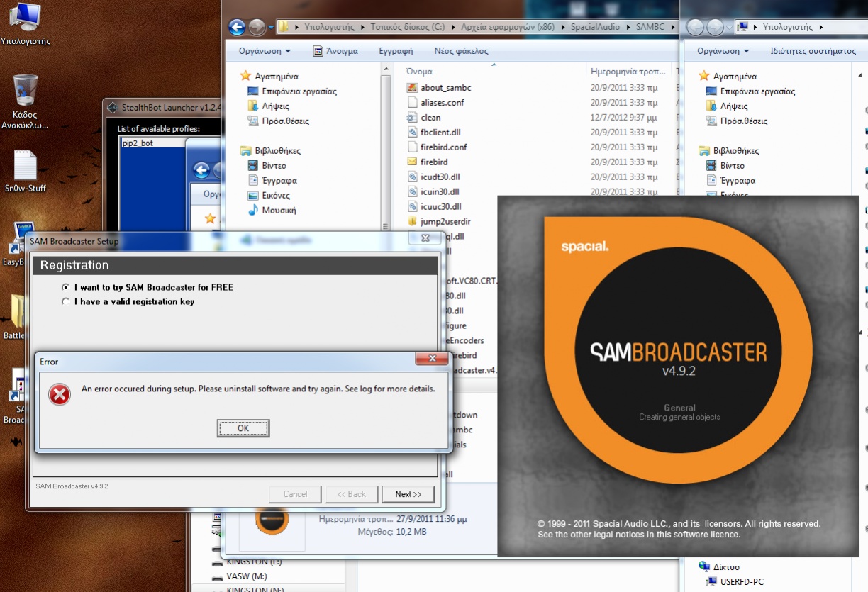Select Επιφάνεια εργασίας in Υπολογιστής window sidebar
The height and width of the screenshot is (592, 868).
click(x=750, y=91)
